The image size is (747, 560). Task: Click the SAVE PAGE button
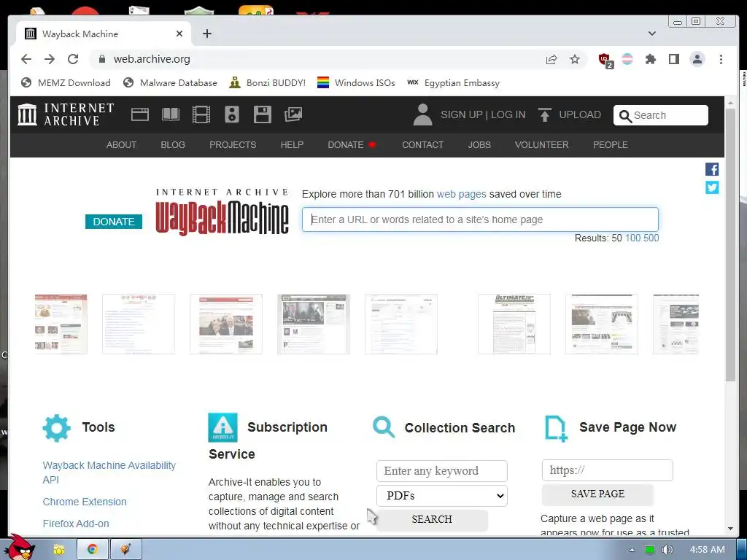[597, 494]
